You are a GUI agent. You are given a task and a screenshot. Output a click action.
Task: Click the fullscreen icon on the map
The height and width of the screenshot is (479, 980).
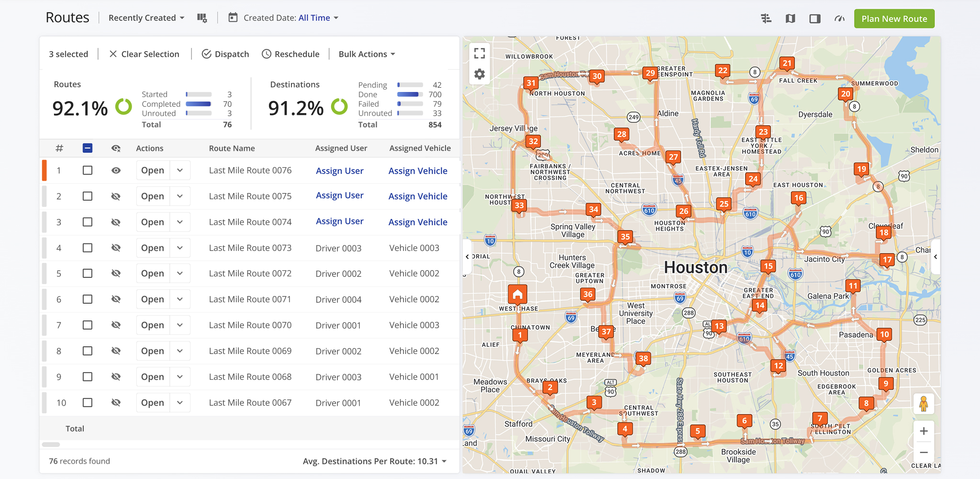coord(479,53)
